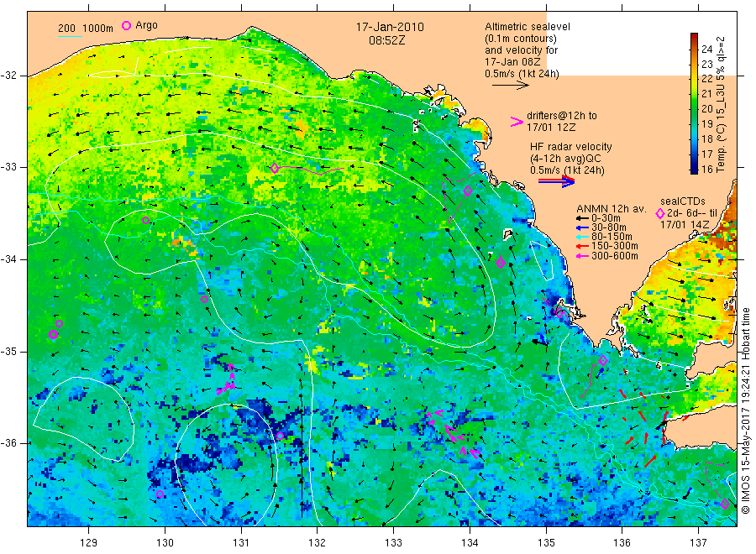Screen dimensions: 756x554
Task: Click the '17/01 12Z' drifters time text
Action: coord(551,128)
